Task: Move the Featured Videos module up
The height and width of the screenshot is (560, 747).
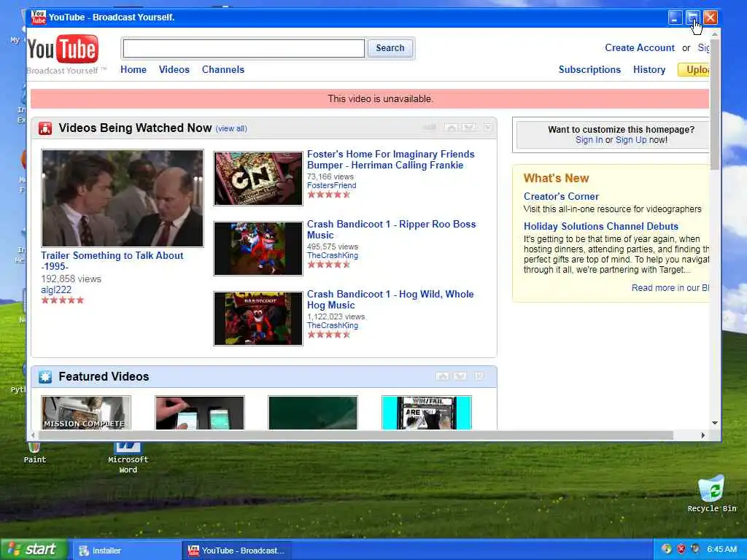Action: [x=443, y=376]
